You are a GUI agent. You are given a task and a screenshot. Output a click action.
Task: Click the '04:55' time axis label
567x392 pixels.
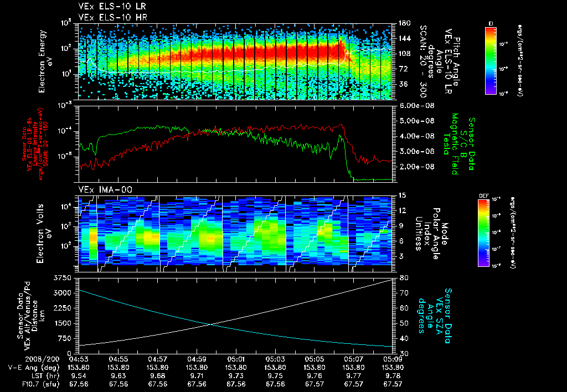[x=118, y=359]
